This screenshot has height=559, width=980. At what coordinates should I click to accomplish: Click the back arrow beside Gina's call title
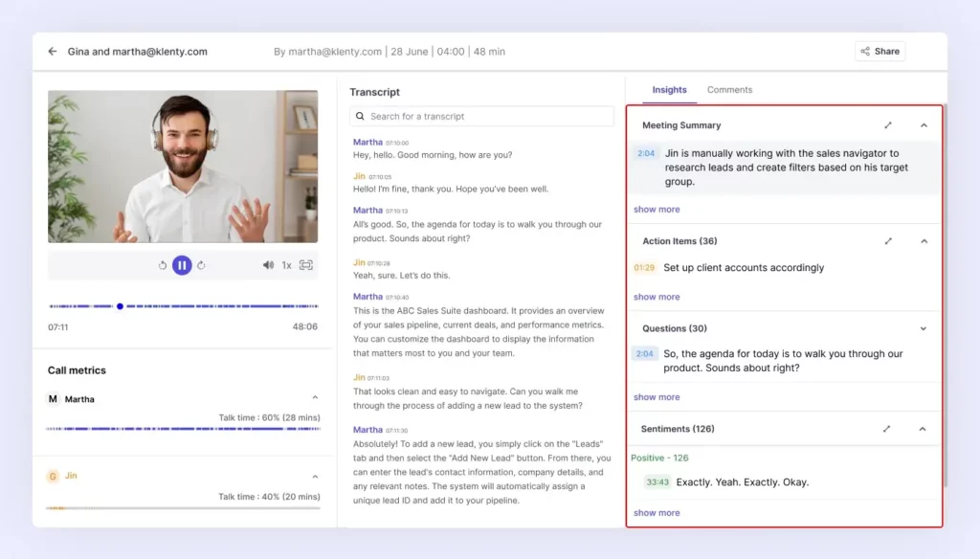(x=53, y=51)
